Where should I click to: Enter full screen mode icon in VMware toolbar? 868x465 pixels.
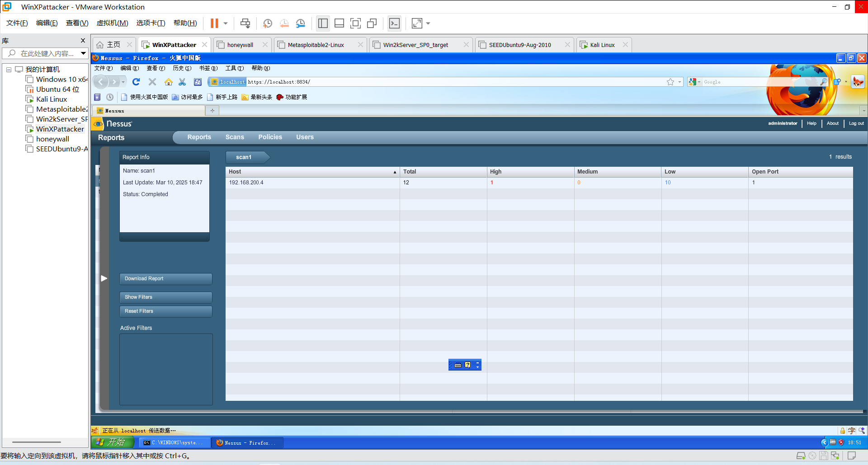click(x=356, y=23)
